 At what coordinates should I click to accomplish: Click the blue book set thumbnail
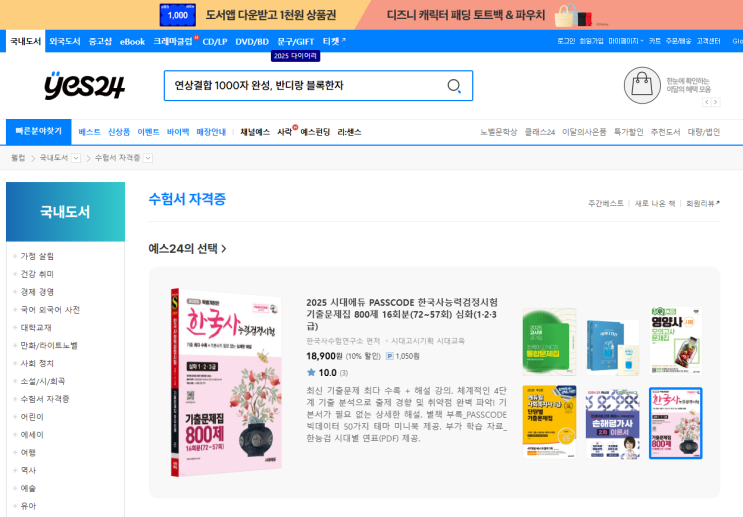(x=613, y=347)
